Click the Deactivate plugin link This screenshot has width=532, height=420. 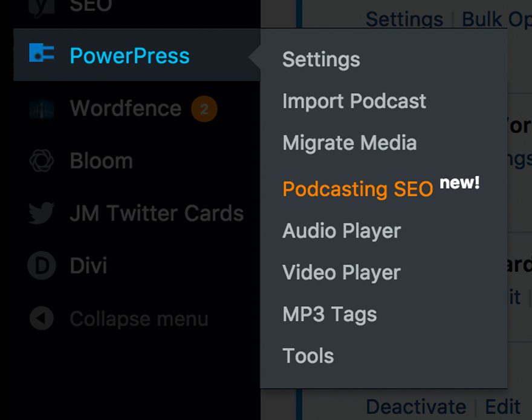click(417, 407)
